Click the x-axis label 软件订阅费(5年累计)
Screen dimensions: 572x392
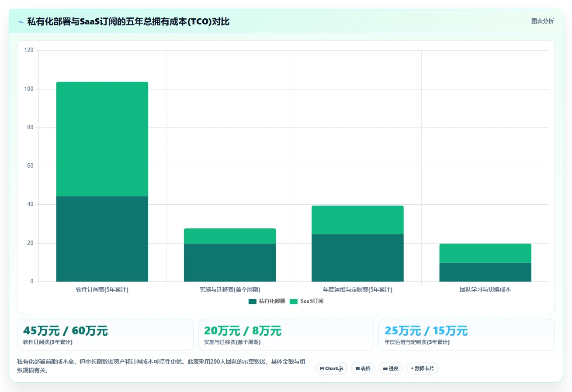(102, 289)
